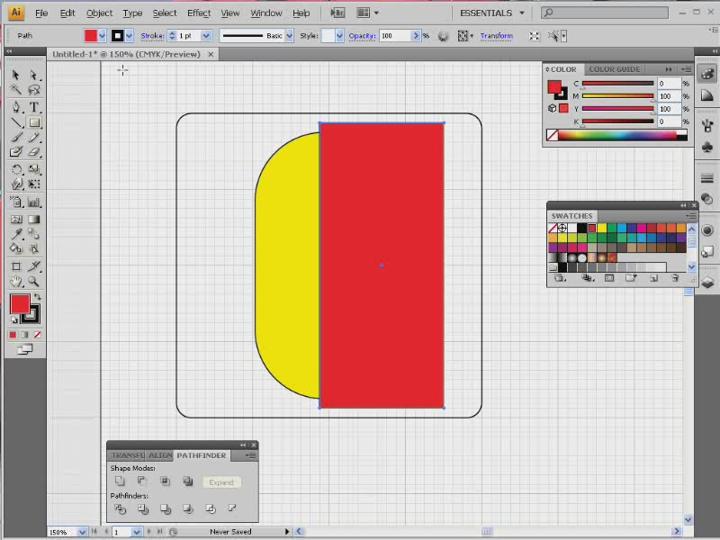Click the Crop pathfinder icon
Screen dimensions: 720x540
[x=187, y=509]
